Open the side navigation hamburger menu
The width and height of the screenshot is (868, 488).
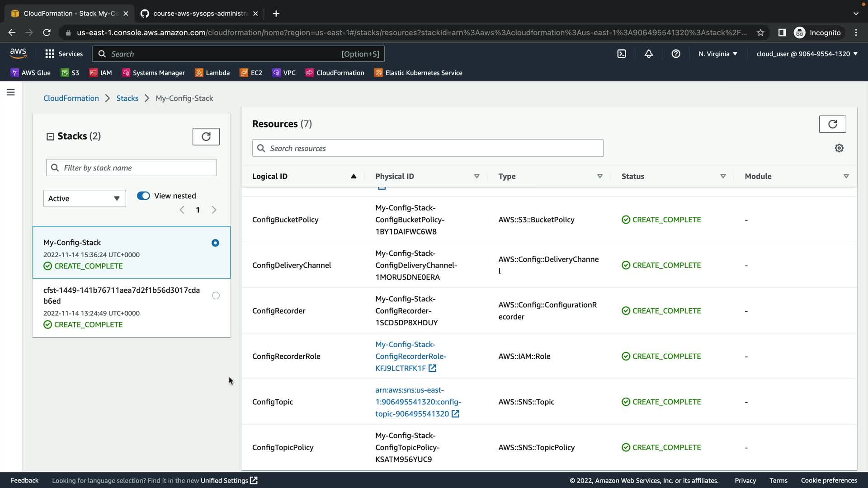11,92
